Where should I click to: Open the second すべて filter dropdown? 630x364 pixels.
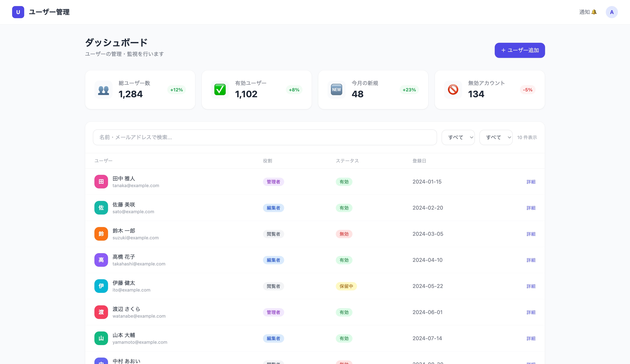pyautogui.click(x=496, y=138)
